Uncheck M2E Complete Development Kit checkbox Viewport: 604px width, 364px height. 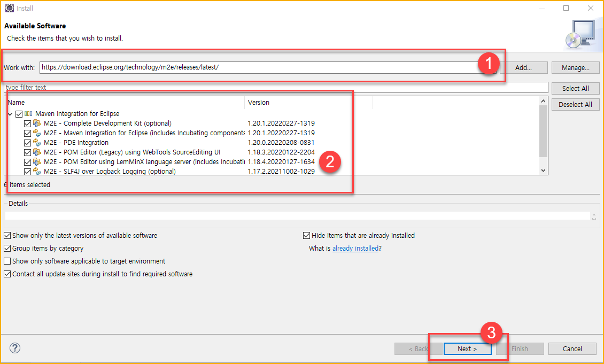(x=27, y=123)
